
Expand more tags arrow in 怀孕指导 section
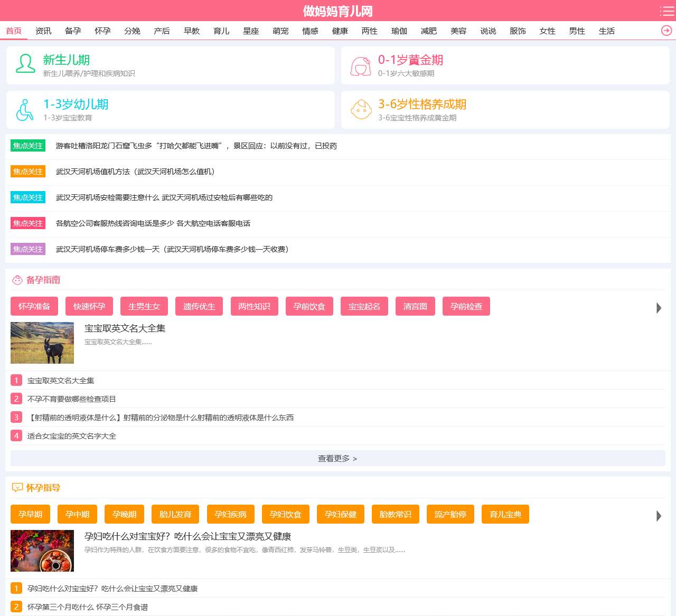(x=659, y=516)
